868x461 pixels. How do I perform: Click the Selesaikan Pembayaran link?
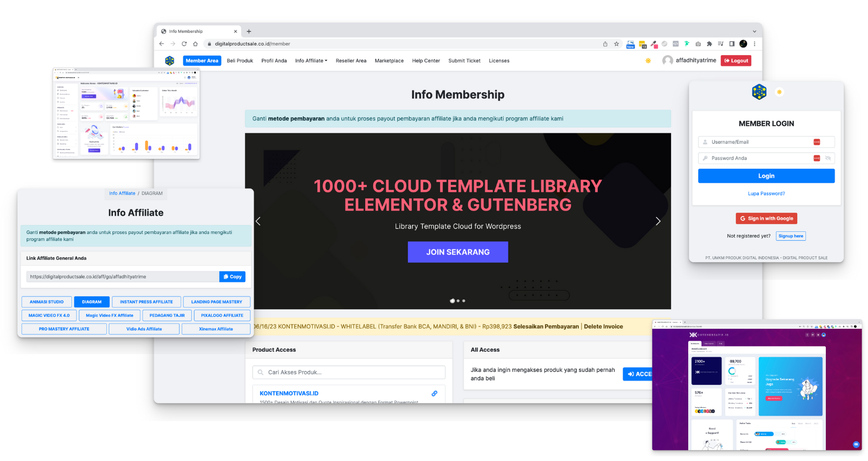click(546, 327)
